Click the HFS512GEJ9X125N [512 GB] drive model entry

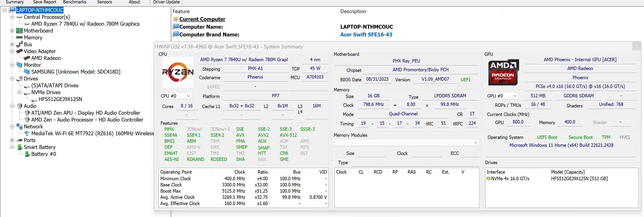coord(579,178)
